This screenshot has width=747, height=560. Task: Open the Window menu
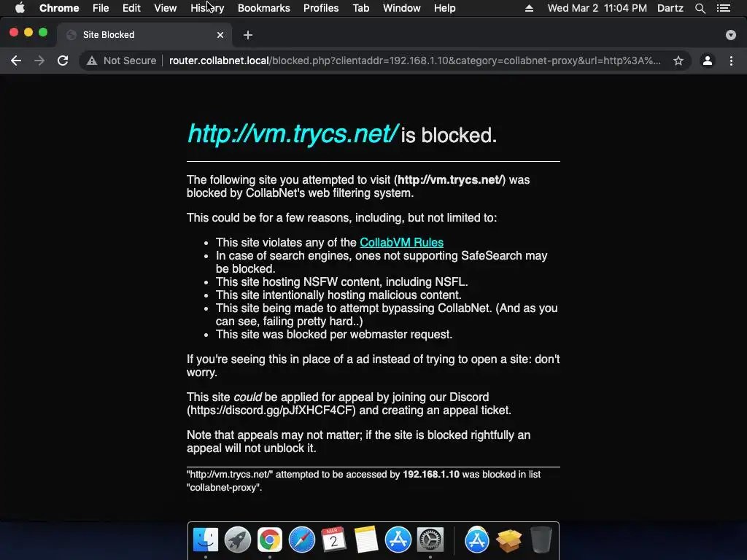pos(402,8)
